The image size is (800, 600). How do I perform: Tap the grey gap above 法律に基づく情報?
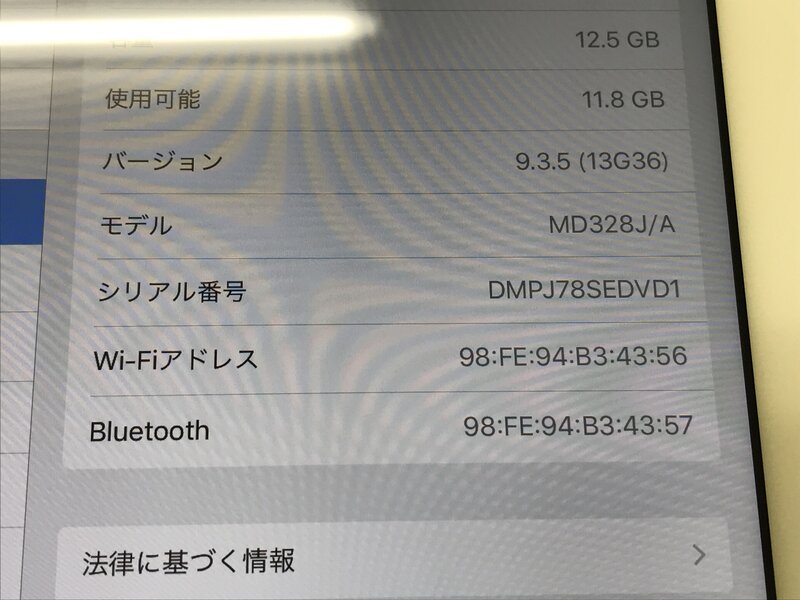(x=393, y=492)
